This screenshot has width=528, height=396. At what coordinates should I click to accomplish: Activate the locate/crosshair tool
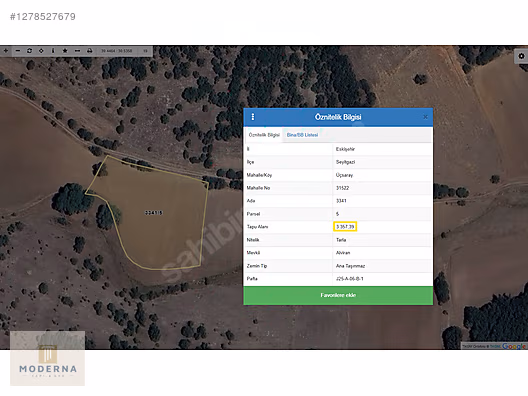[41, 51]
